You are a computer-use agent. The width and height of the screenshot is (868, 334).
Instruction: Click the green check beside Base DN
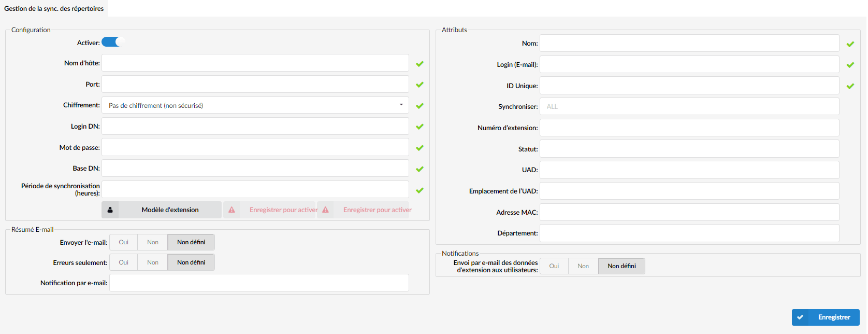point(419,169)
